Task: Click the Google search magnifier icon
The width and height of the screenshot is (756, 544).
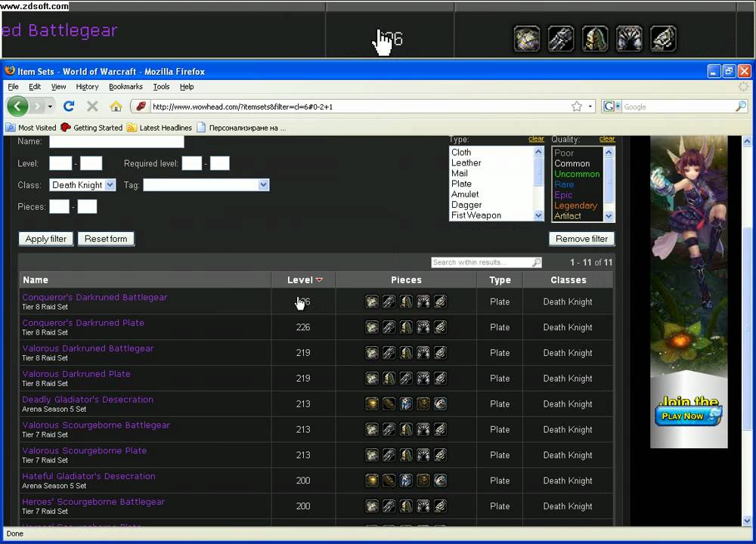Action: tap(741, 107)
